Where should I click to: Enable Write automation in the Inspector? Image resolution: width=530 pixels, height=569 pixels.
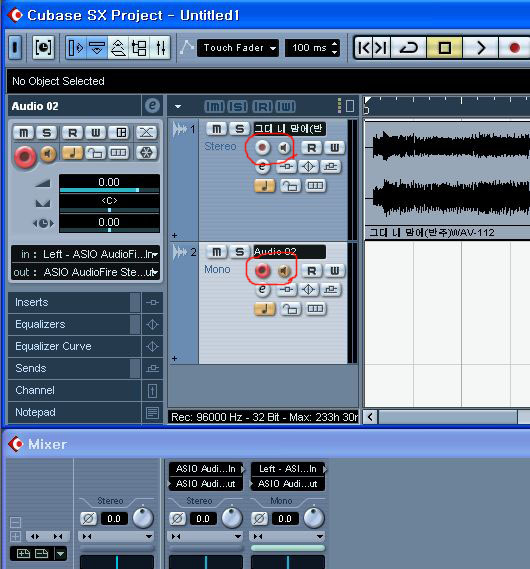(95, 133)
